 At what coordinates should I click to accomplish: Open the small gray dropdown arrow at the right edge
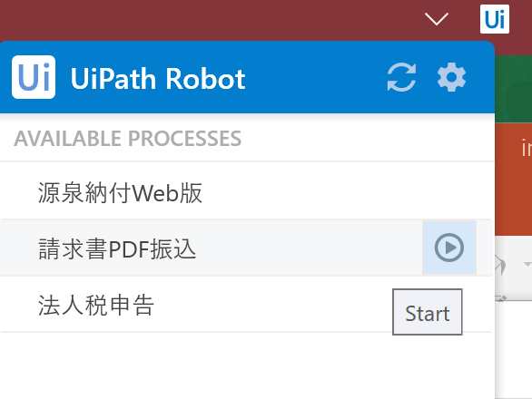527,264
